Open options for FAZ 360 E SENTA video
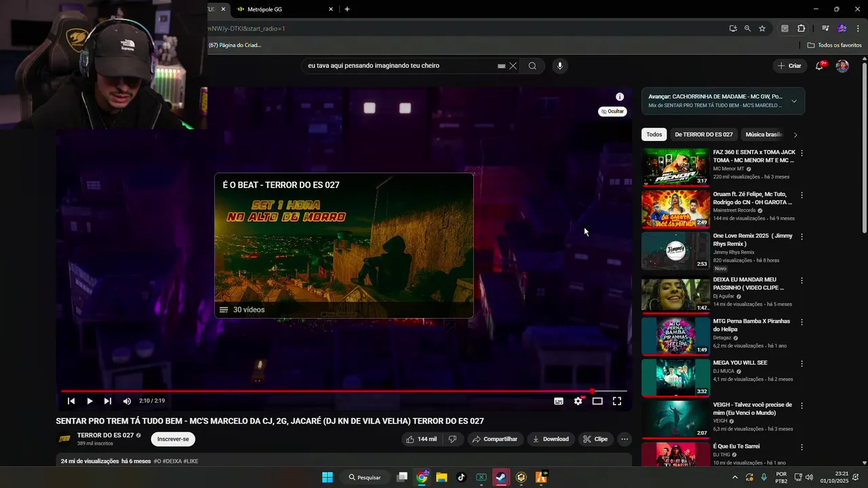This screenshot has height=488, width=868. (x=802, y=153)
